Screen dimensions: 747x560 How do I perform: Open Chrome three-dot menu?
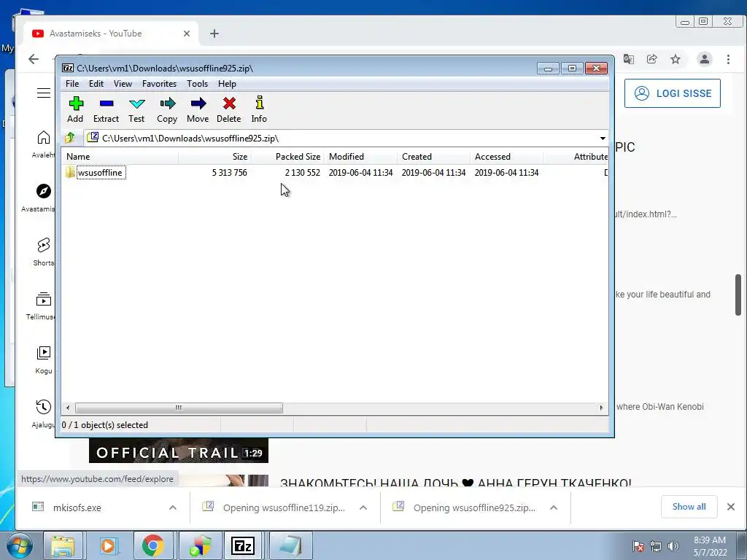tap(728, 59)
